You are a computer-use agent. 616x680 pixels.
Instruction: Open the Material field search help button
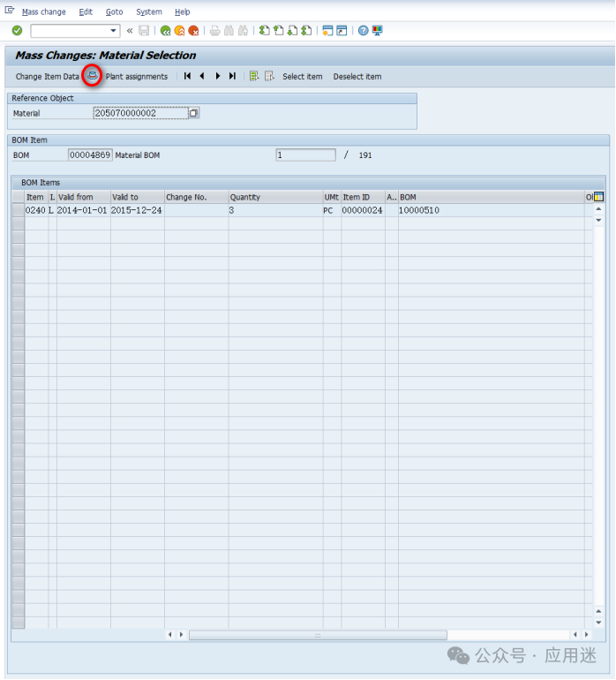(194, 114)
